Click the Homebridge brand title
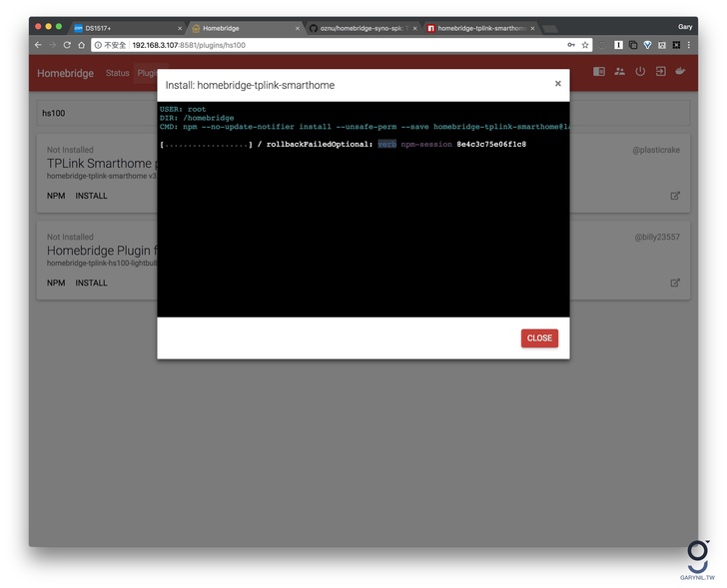The width and height of the screenshot is (727, 588). [x=65, y=73]
